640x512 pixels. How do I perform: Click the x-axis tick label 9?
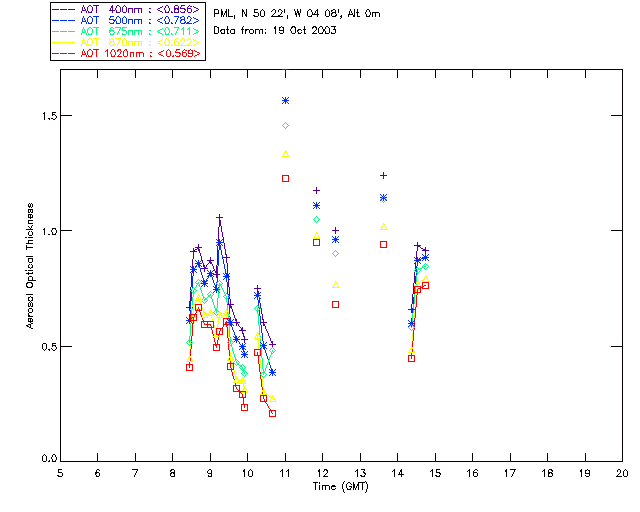tap(210, 474)
